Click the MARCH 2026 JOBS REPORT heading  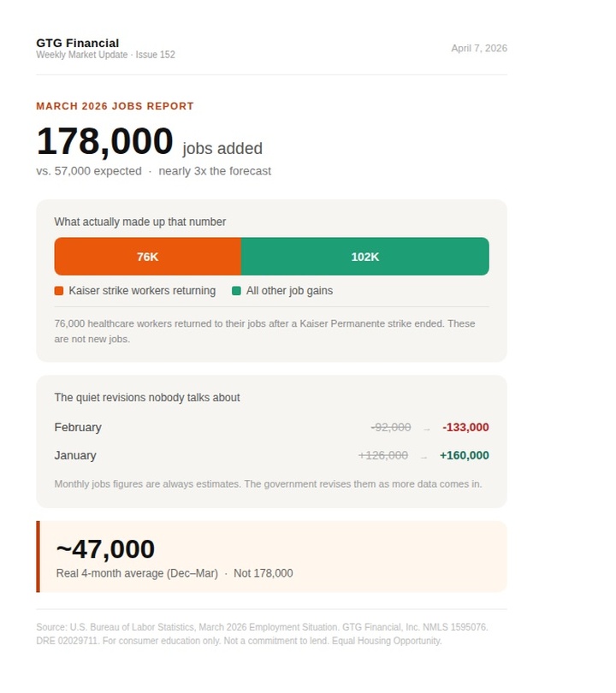tap(115, 106)
